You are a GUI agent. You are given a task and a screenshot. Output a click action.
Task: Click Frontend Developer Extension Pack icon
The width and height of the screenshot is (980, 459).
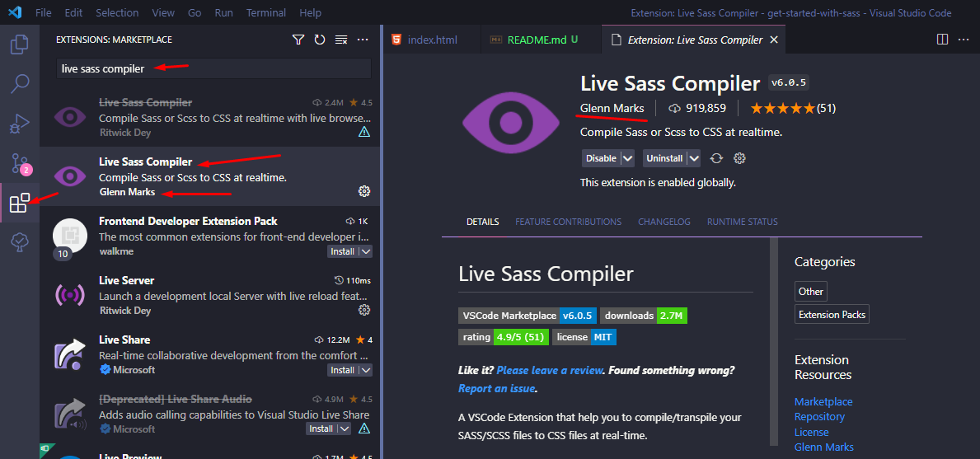(69, 236)
